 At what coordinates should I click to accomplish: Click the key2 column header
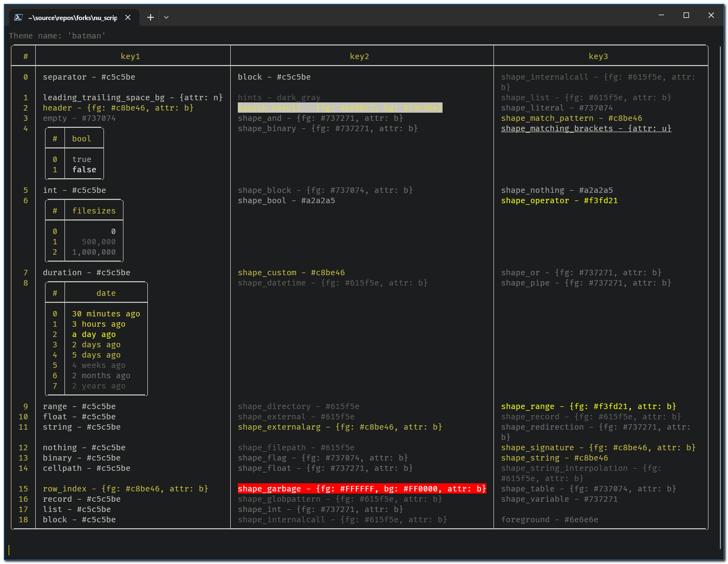pos(360,56)
